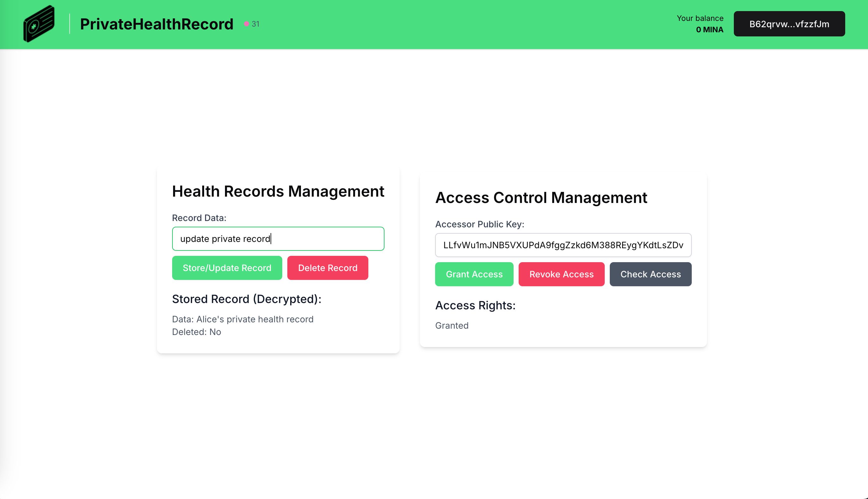Select the Record Data input field
This screenshot has width=868, height=499.
(278, 238)
